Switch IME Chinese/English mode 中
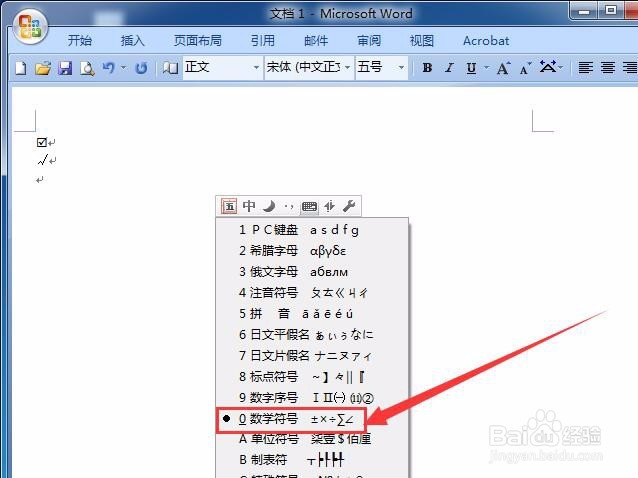 (x=249, y=206)
